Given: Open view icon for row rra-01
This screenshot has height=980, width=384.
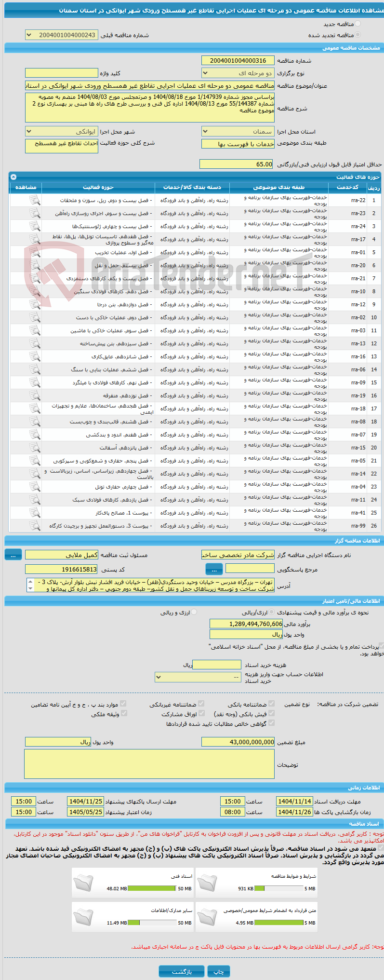Looking at the screenshot, I should click(35, 252).
